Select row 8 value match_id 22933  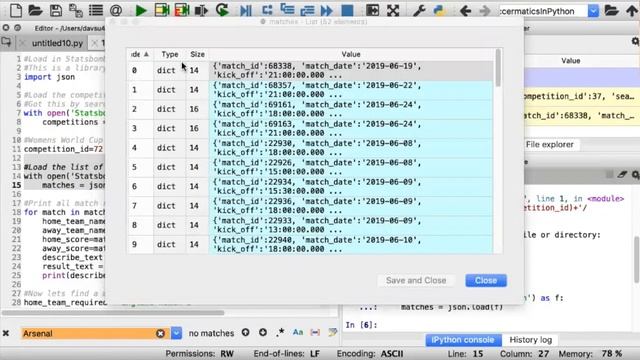[x=351, y=225]
